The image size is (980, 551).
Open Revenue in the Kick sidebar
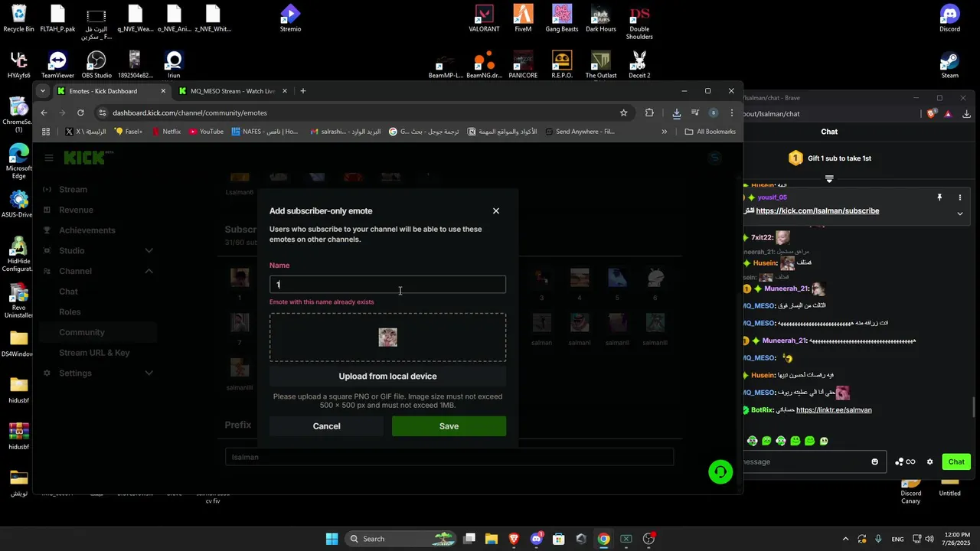coord(76,210)
